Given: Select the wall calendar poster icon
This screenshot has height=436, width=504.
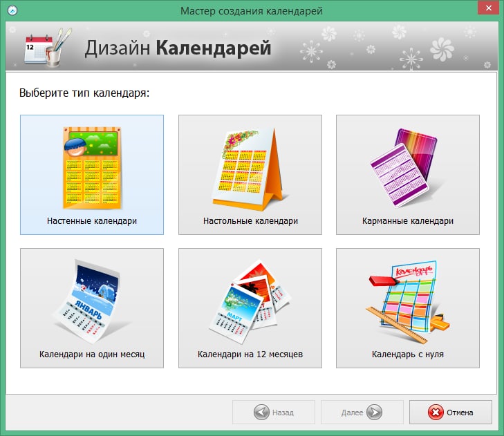Looking at the screenshot, I should pos(92,168).
